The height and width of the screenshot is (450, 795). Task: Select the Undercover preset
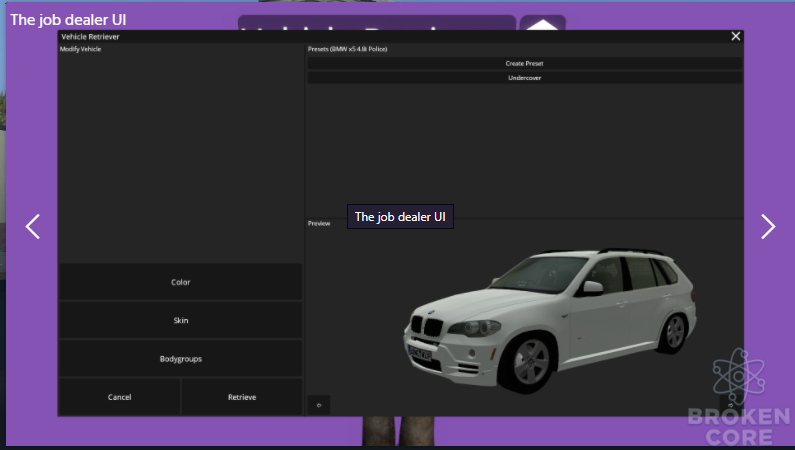[524, 78]
